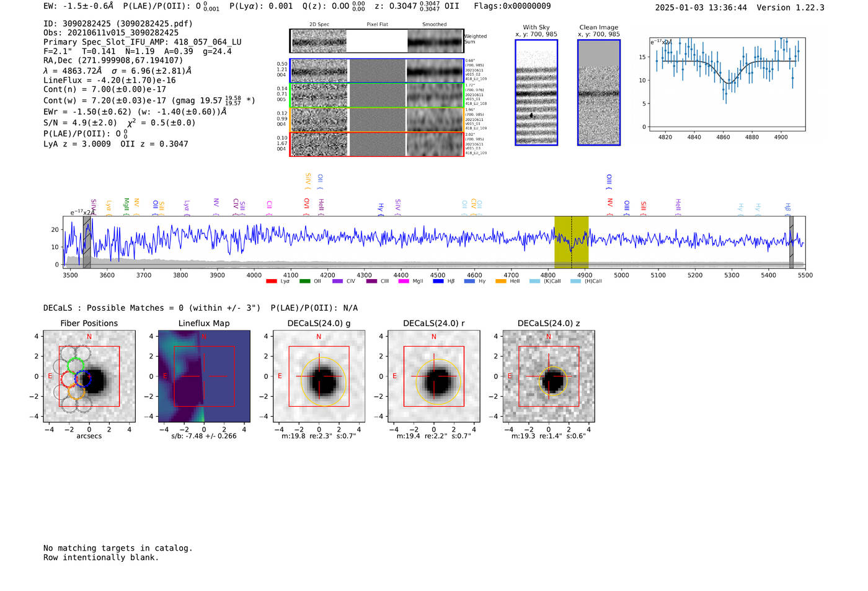Click the green fiber circle in Fiber Positions

click(76, 365)
